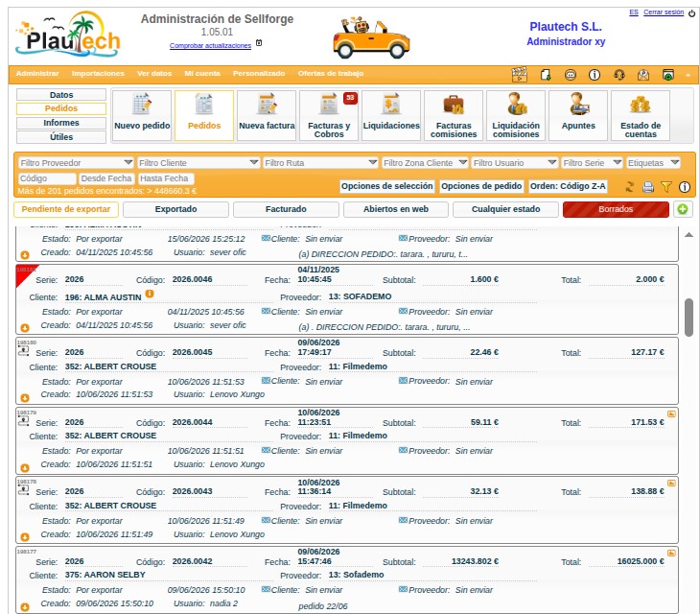The width and height of the screenshot is (700, 614).
Task: Click the update check icon beside Comprobar actualizaciones
Action: click(x=259, y=43)
